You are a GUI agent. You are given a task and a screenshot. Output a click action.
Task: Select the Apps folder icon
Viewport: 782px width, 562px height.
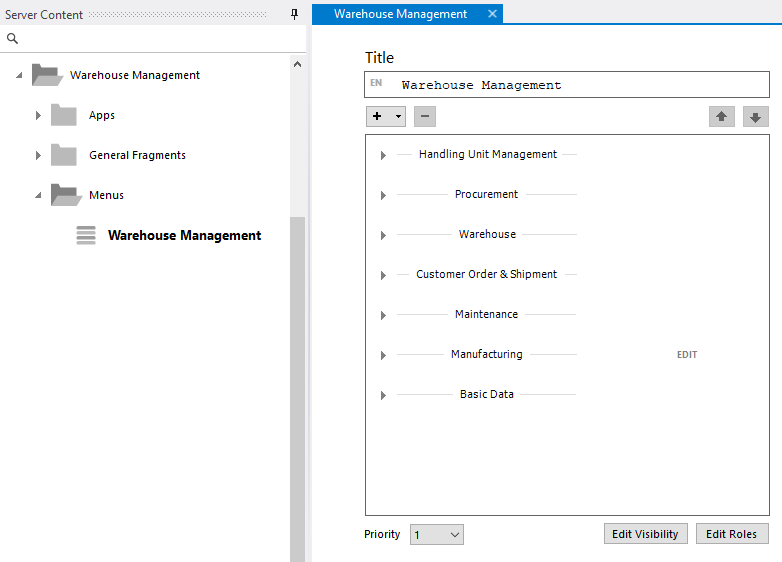(64, 115)
